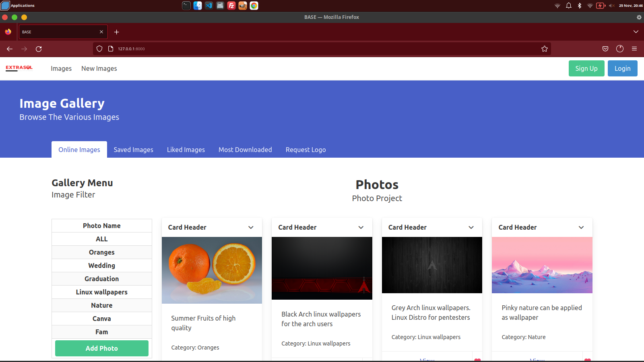This screenshot has width=644, height=362.
Task: Like the Pinky nature wallpaper via heart icon
Action: [588, 360]
